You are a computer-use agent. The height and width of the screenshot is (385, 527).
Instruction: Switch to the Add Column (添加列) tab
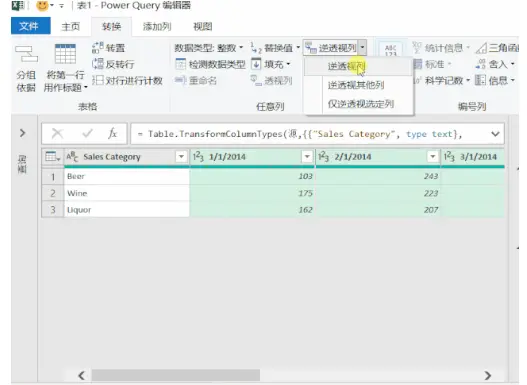coord(157,27)
